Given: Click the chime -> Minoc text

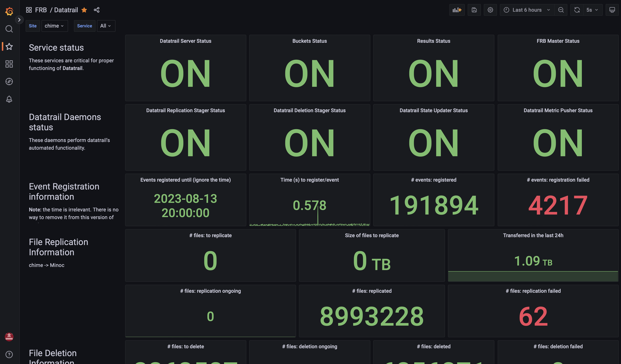Looking at the screenshot, I should coord(47,265).
